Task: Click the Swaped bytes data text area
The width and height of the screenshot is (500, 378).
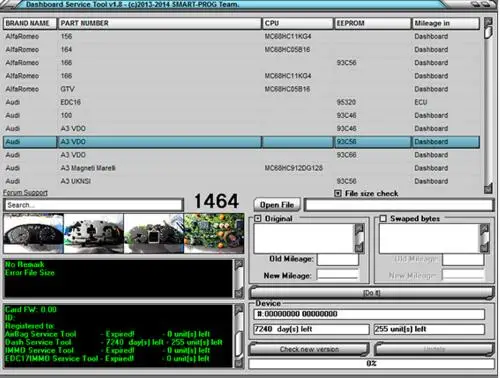Action: click(429, 238)
